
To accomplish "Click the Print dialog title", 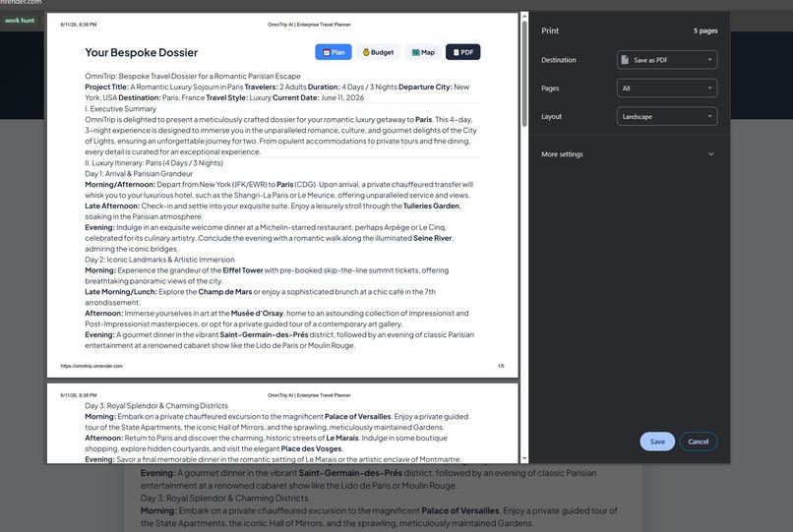I will point(550,30).
